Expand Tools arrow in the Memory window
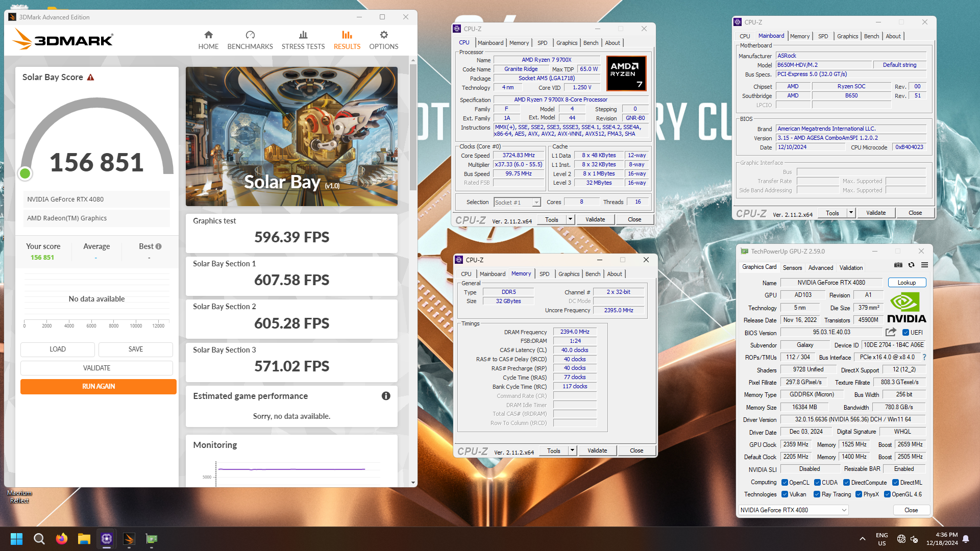The image size is (980, 551). tap(572, 450)
